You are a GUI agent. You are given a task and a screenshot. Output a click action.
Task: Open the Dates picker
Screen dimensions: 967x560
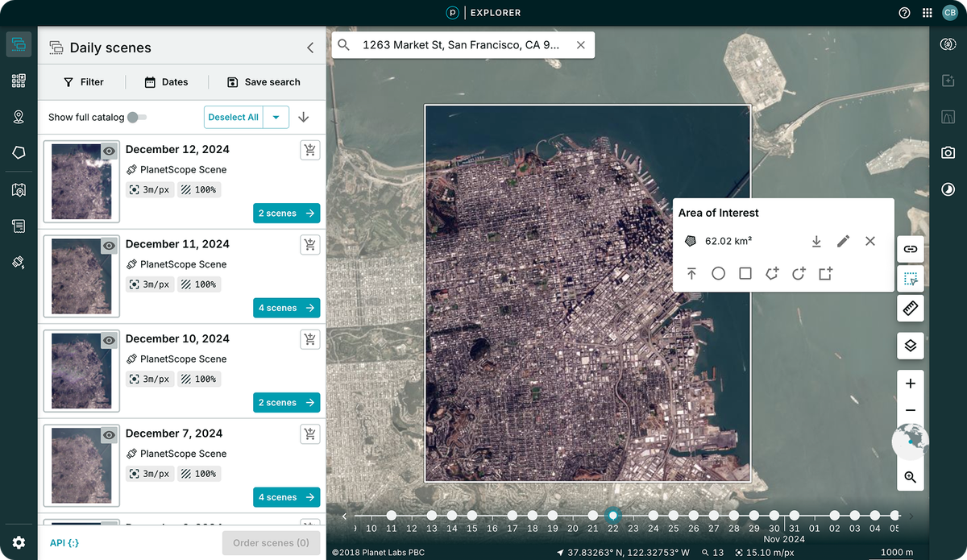[x=167, y=81]
